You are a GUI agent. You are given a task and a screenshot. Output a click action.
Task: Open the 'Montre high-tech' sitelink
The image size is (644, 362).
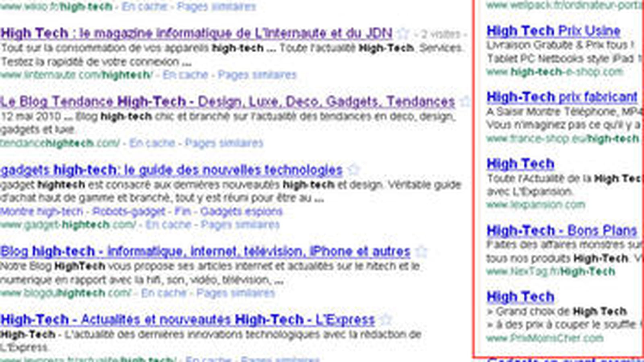tap(41, 211)
